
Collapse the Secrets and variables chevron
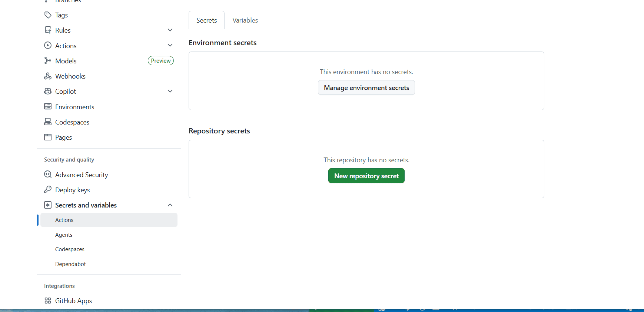(170, 205)
